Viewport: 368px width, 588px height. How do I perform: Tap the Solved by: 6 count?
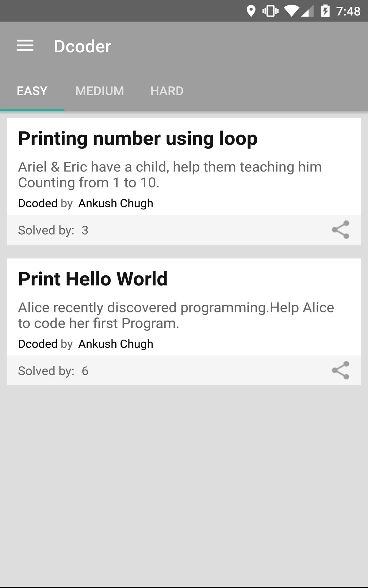click(53, 371)
